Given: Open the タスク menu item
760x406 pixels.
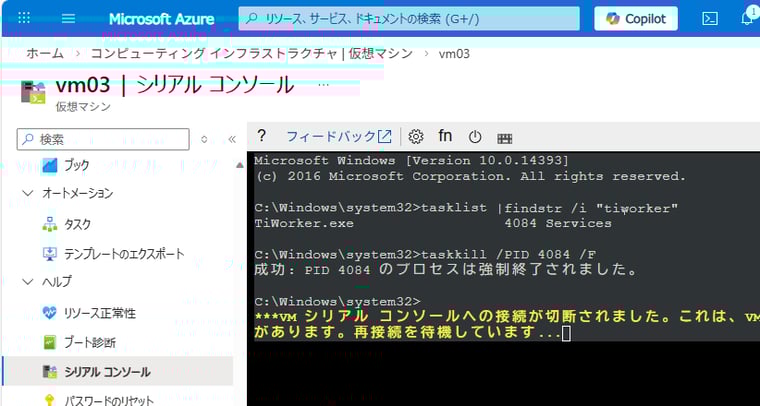Looking at the screenshot, I should [x=78, y=224].
